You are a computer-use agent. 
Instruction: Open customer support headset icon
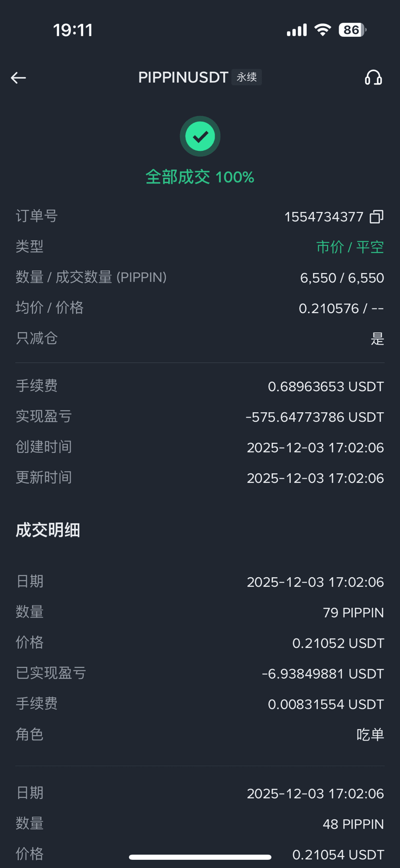pyautogui.click(x=373, y=77)
